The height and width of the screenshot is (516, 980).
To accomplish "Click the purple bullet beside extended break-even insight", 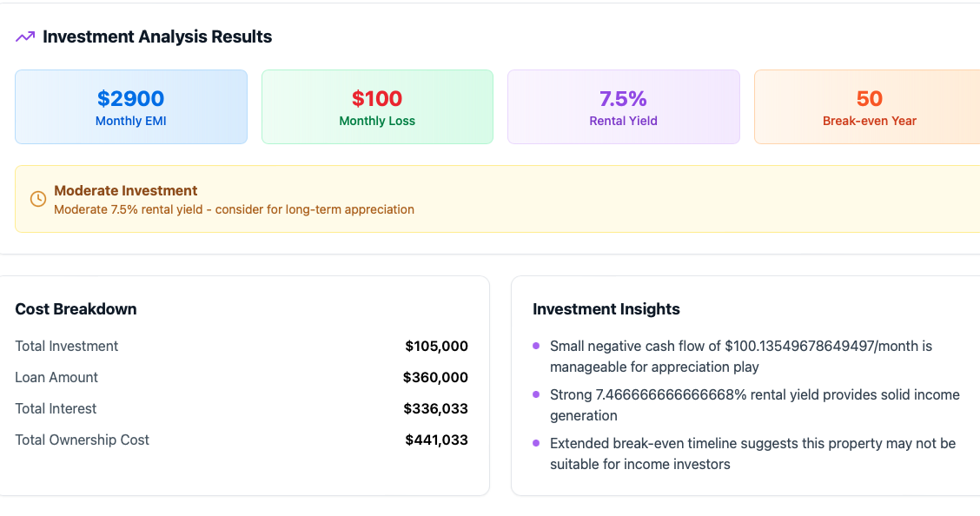I will click(x=536, y=443).
